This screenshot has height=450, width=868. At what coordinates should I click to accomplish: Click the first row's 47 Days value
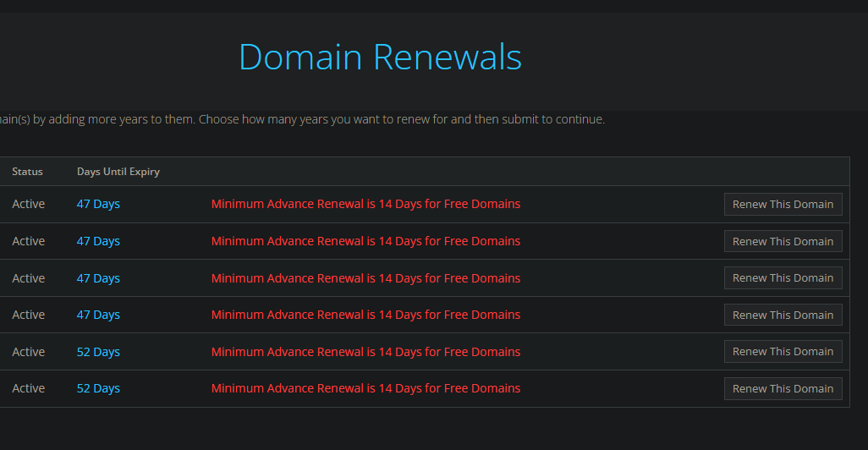98,204
